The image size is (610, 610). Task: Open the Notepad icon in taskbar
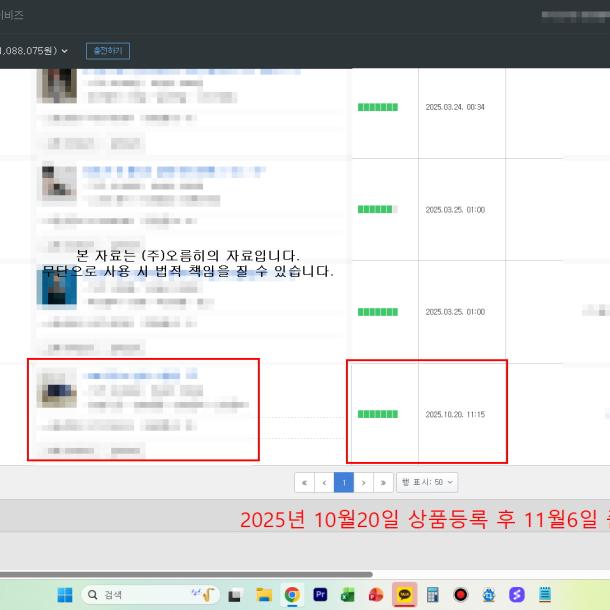tap(545, 594)
